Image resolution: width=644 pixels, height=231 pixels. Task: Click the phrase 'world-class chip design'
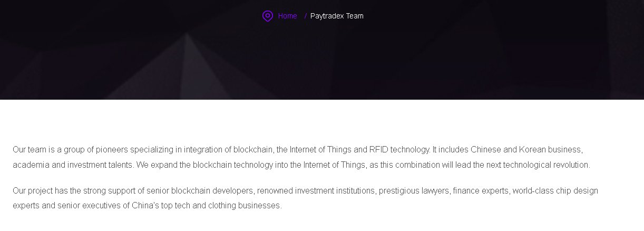555,190
